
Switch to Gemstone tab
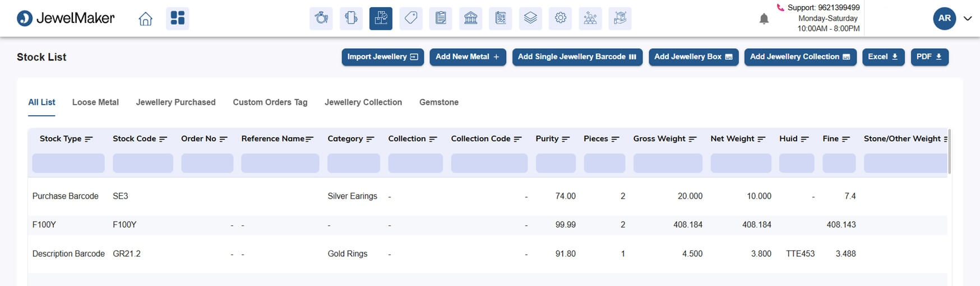point(439,102)
